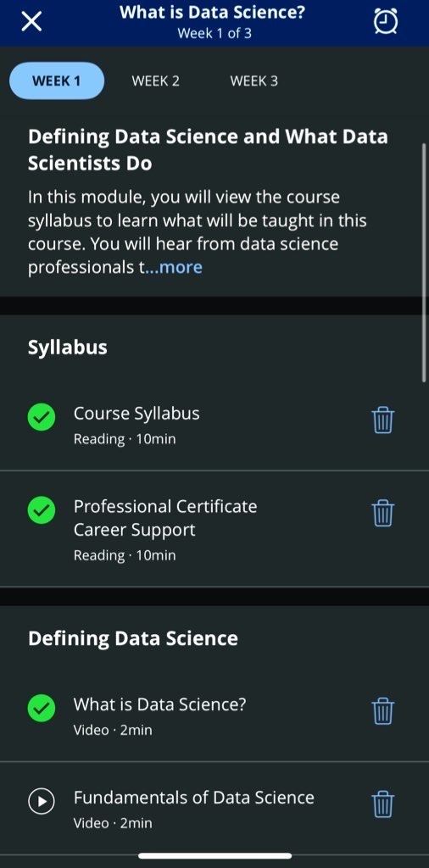Expand module description with more link
Screen dimensions: 429x868
click(181, 267)
